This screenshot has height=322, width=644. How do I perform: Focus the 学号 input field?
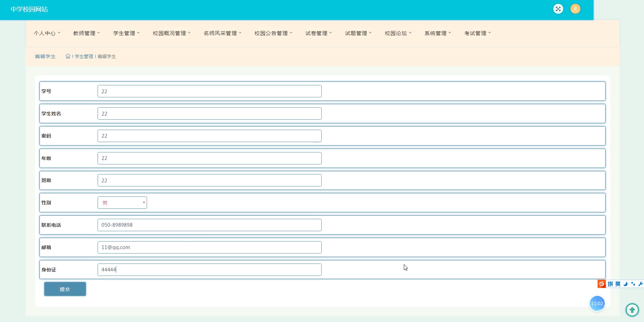(x=210, y=91)
